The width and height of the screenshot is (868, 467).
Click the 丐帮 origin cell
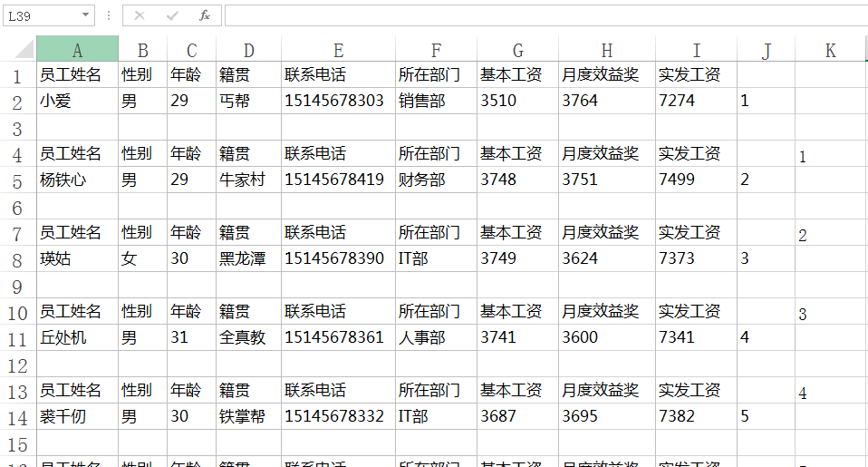[x=248, y=101]
